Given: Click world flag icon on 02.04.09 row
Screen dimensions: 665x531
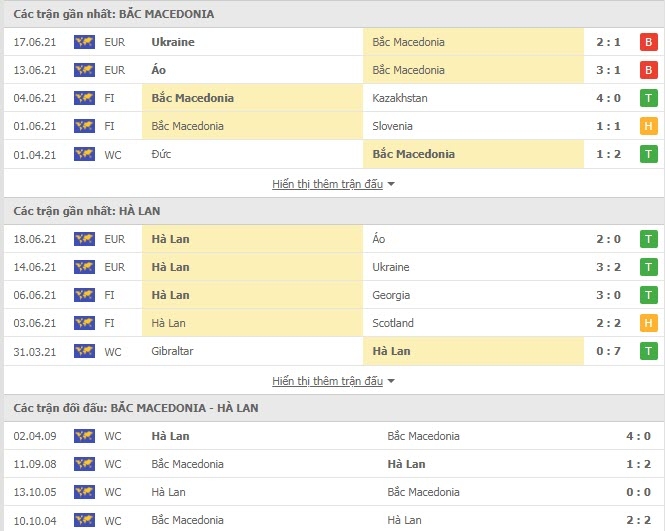Looking at the screenshot, I should [x=84, y=436].
